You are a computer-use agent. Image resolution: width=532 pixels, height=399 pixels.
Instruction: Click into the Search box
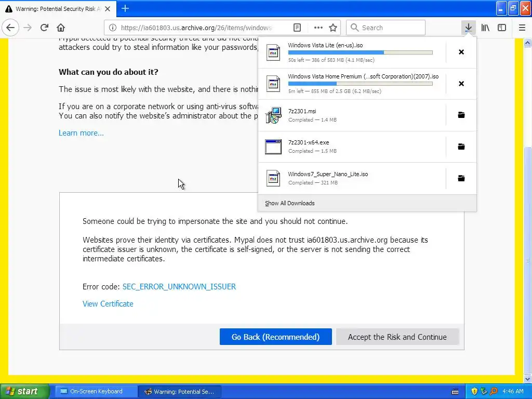pos(386,28)
